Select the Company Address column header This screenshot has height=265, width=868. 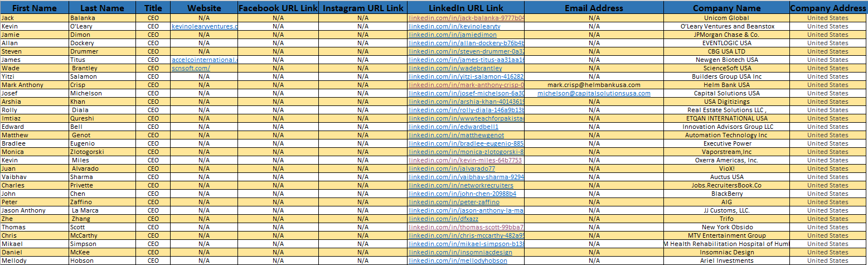828,8
